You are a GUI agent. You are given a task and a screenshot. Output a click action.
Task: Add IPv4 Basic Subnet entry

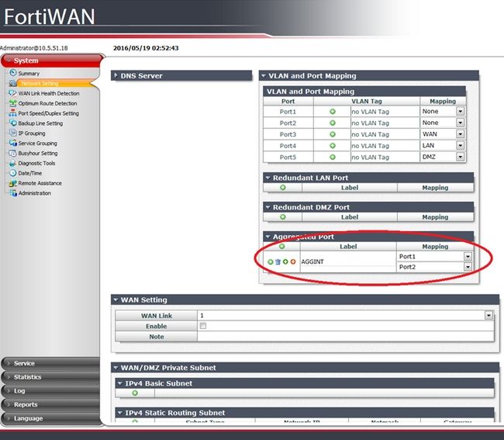135,393
